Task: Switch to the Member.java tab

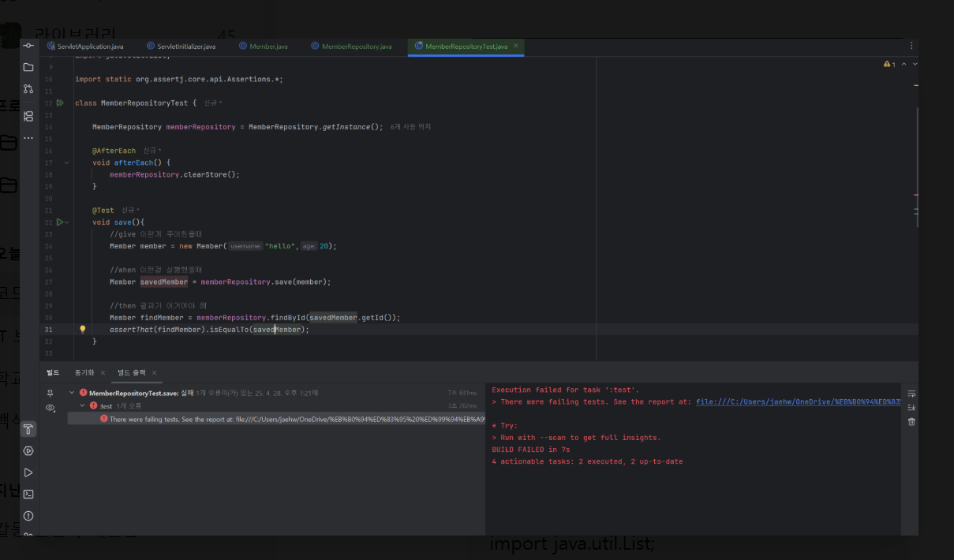Action: [x=264, y=47]
